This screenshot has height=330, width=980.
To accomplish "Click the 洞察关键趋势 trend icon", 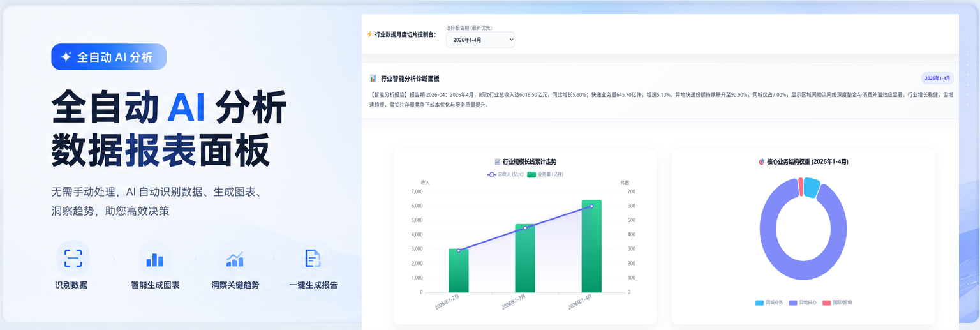I will (x=235, y=258).
